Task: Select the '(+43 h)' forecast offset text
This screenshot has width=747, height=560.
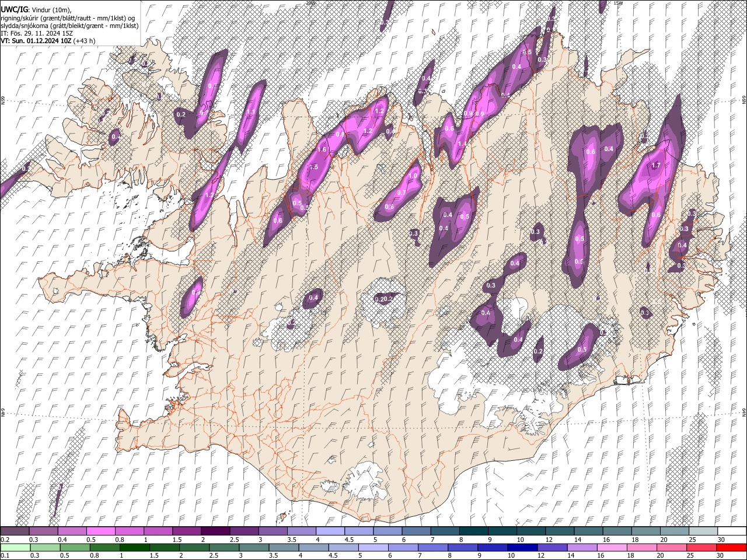Action: pyautogui.click(x=85, y=41)
